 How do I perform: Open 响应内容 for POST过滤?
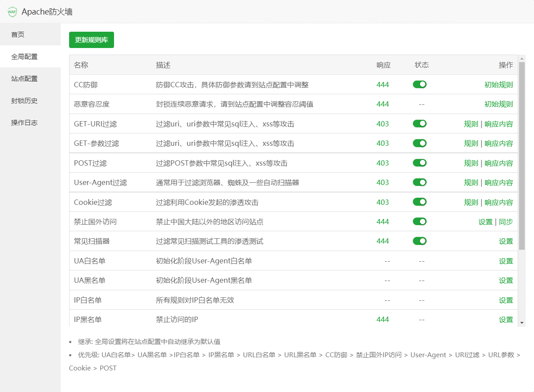click(x=499, y=163)
